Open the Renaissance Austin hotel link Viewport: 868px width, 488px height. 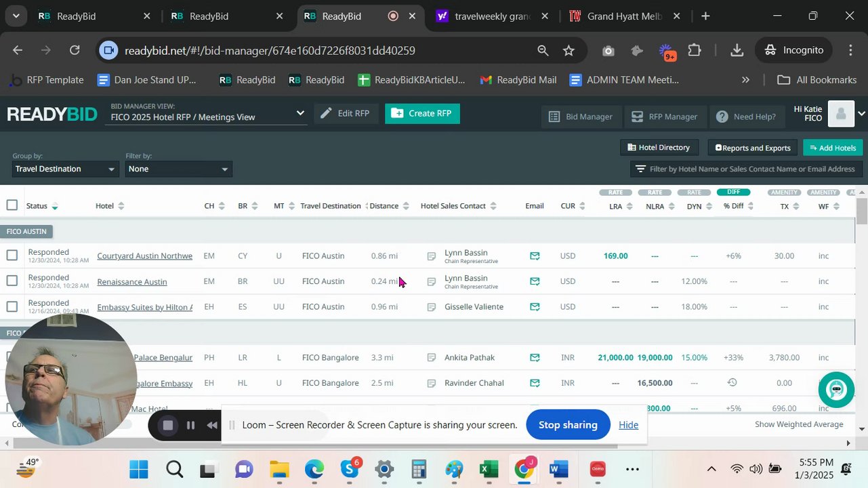[132, 281]
